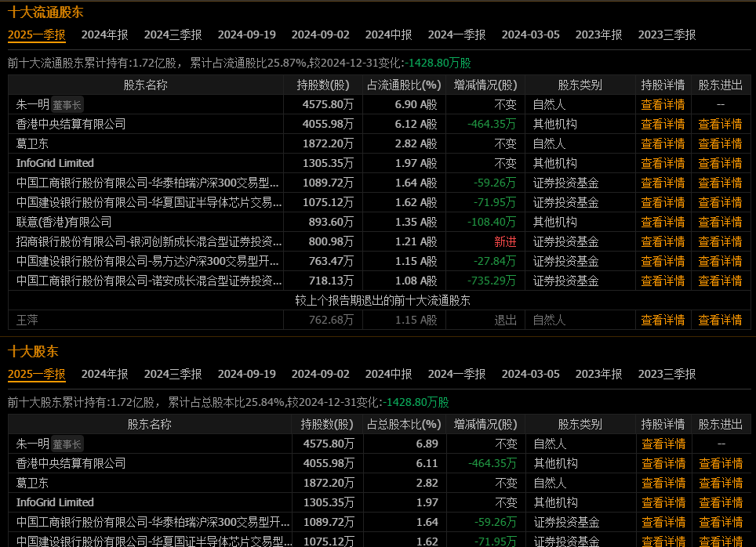Open 2024一季报 tab in 十大流通股东 section

pos(456,34)
